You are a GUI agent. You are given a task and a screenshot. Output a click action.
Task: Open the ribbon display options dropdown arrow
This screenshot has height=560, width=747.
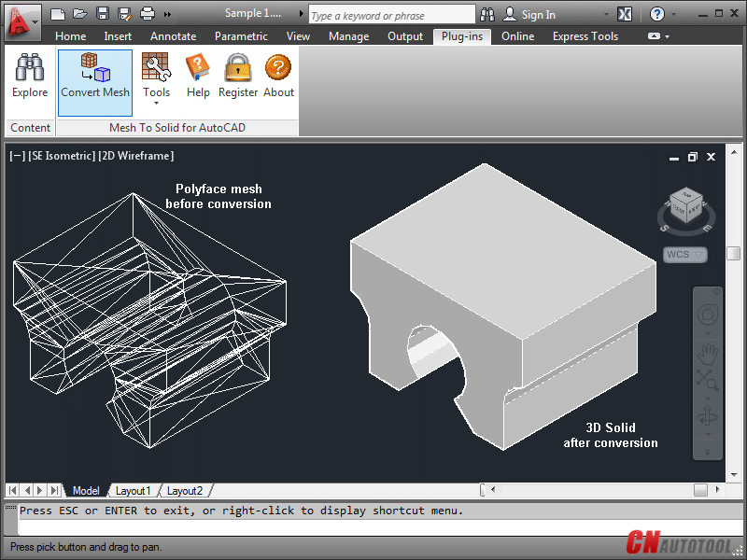click(x=668, y=36)
